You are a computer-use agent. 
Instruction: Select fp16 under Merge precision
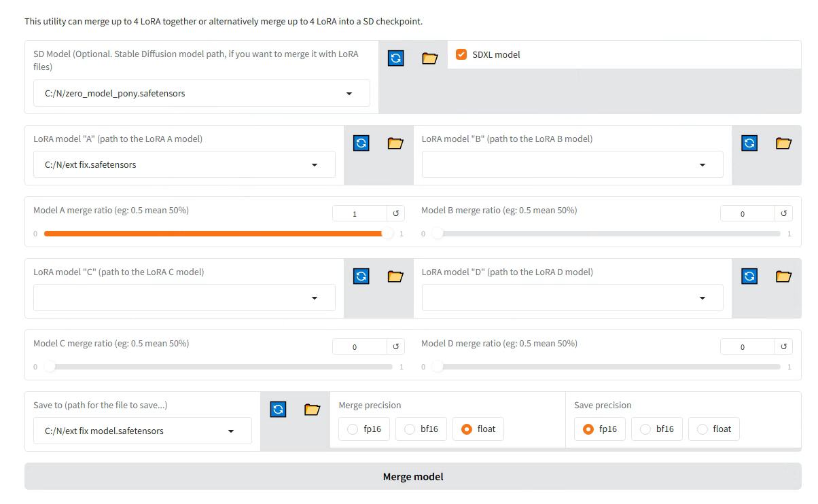pyautogui.click(x=364, y=429)
